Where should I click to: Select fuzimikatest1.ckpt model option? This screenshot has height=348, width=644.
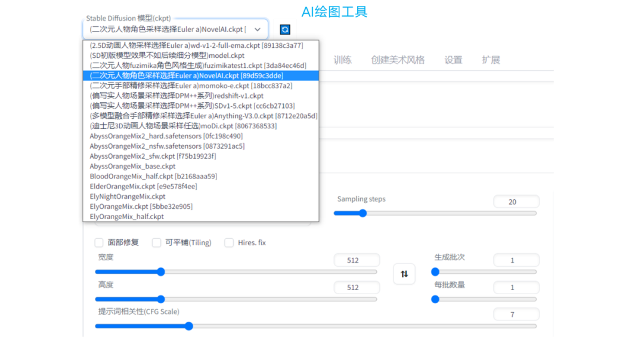coord(201,66)
